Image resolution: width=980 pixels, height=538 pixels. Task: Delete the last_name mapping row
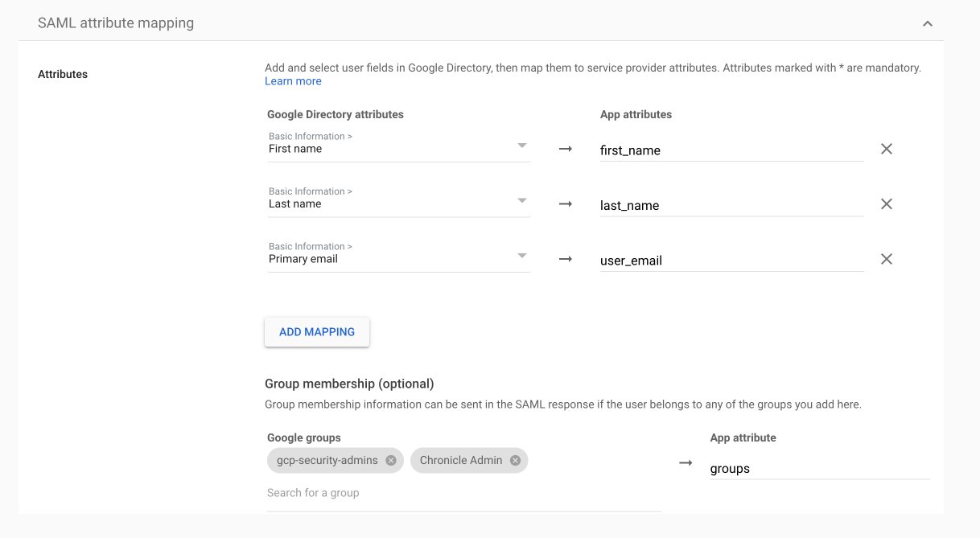(x=886, y=204)
